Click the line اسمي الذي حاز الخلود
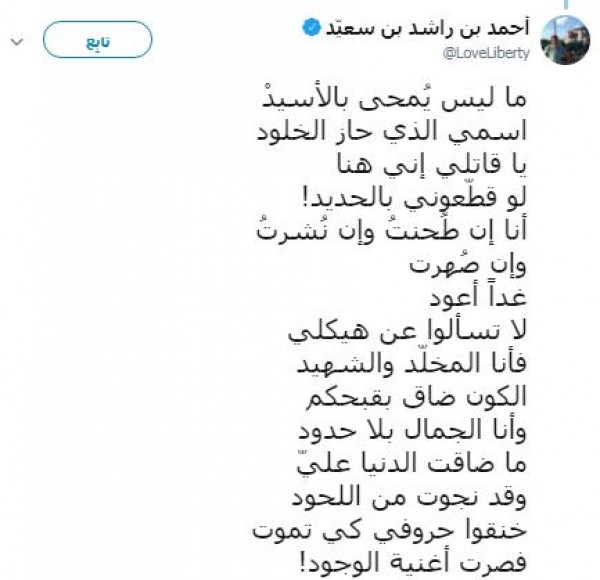The height and width of the screenshot is (580, 600). click(x=391, y=133)
